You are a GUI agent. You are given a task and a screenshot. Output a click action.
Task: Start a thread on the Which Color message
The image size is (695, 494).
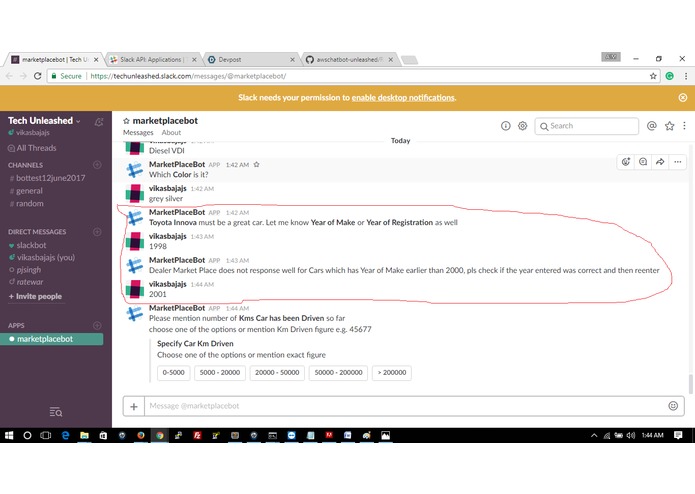point(643,162)
